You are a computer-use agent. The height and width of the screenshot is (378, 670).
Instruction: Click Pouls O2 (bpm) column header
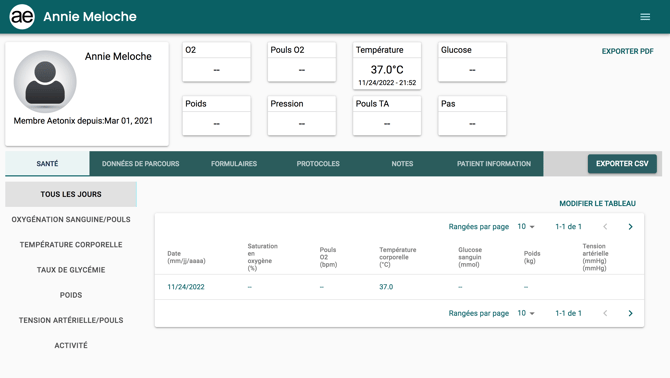tap(328, 257)
